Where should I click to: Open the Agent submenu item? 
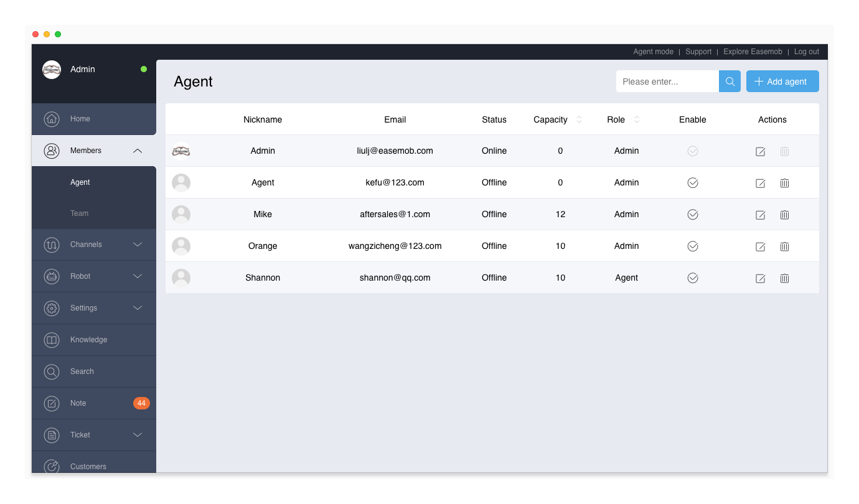coord(94,182)
